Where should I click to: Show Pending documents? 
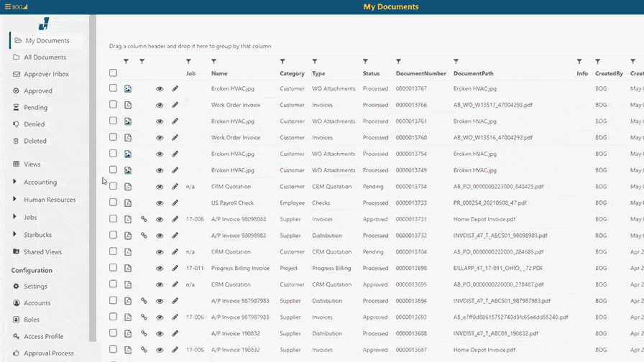point(35,108)
